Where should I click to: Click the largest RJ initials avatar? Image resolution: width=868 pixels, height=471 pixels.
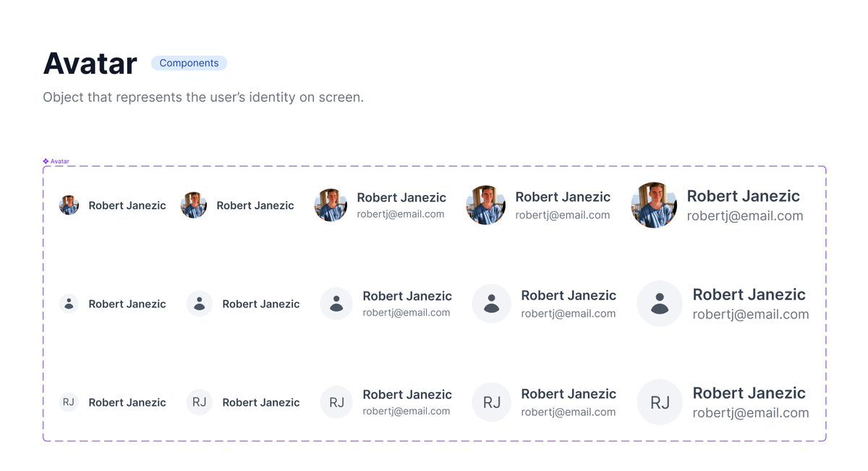(x=659, y=402)
